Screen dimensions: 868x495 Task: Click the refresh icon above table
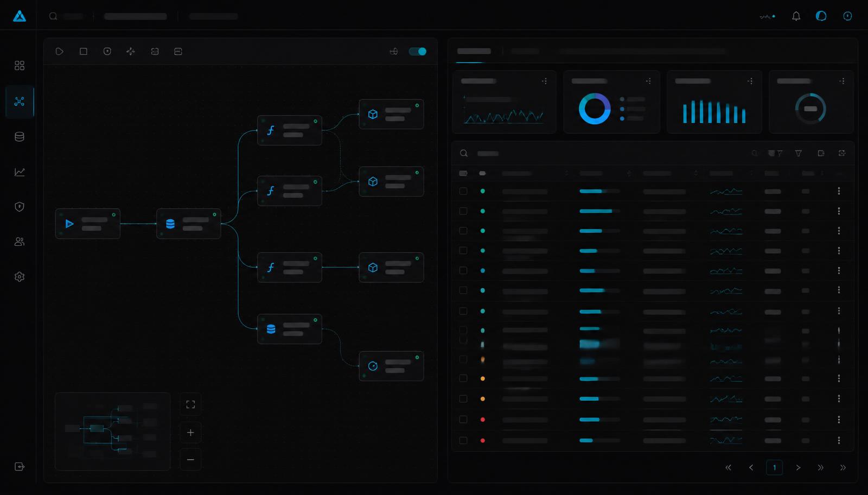tap(842, 154)
